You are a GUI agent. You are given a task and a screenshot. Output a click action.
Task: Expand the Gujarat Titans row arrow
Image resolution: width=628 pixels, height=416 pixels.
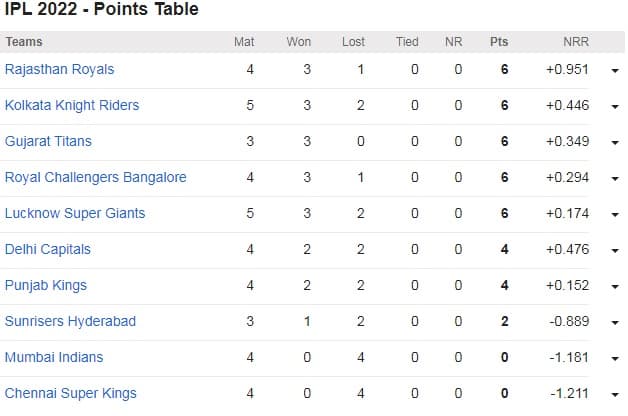tap(614, 143)
